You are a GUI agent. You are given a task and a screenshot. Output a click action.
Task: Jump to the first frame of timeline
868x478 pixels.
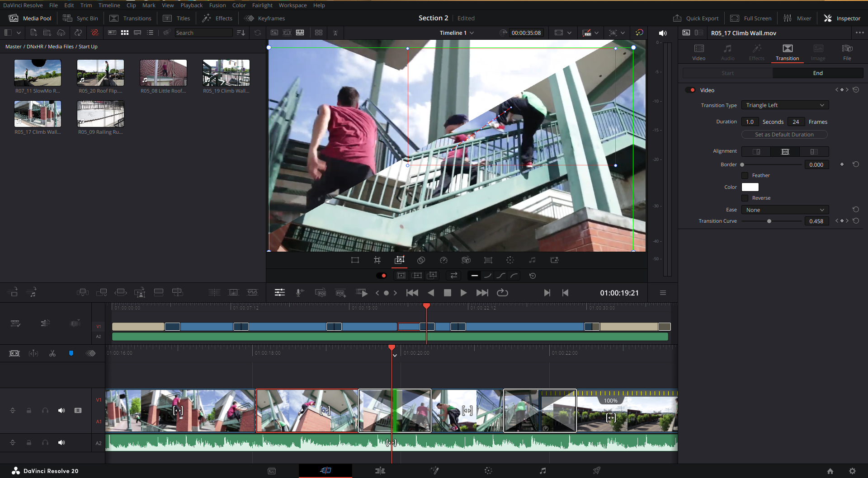click(412, 293)
